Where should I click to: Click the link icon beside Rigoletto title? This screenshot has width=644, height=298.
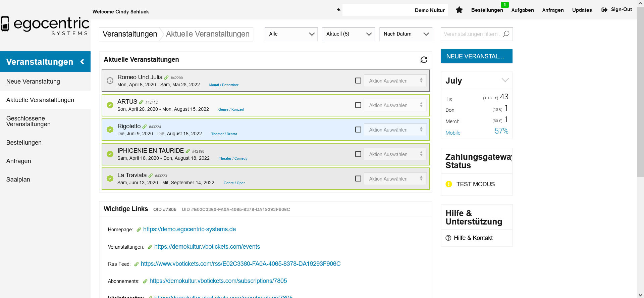[145, 127]
